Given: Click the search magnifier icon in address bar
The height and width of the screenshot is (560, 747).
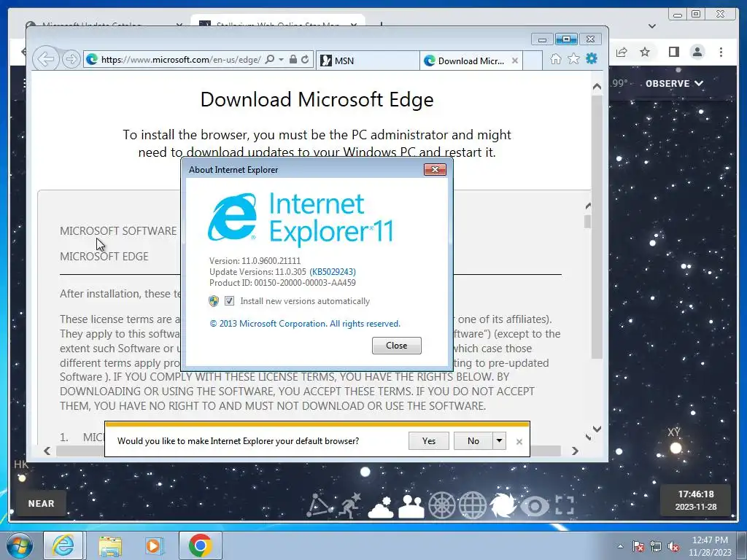Looking at the screenshot, I should [270, 60].
